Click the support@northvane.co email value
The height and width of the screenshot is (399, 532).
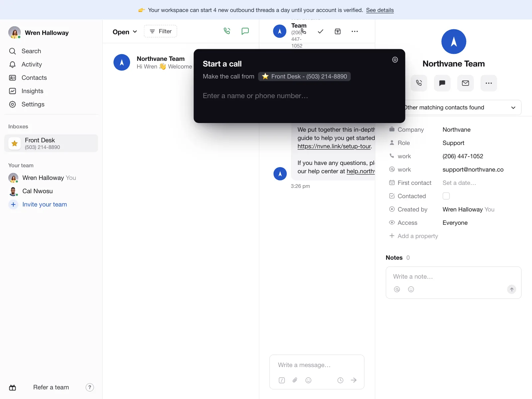tap(473, 170)
